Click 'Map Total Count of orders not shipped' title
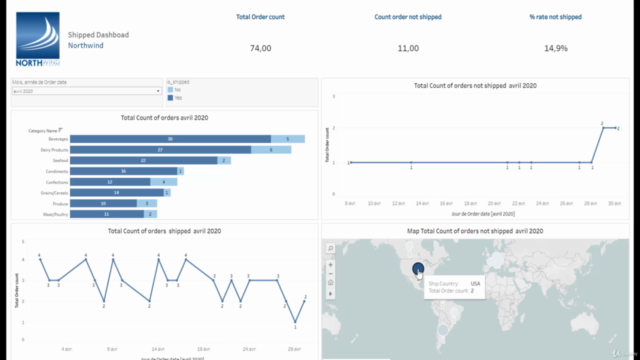Image resolution: width=640 pixels, height=360 pixels. click(x=475, y=231)
